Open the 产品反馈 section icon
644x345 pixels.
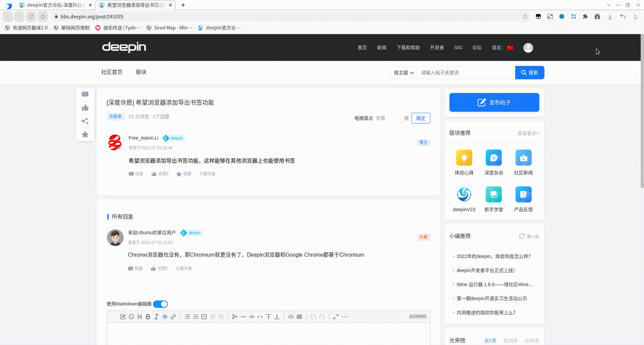(523, 194)
